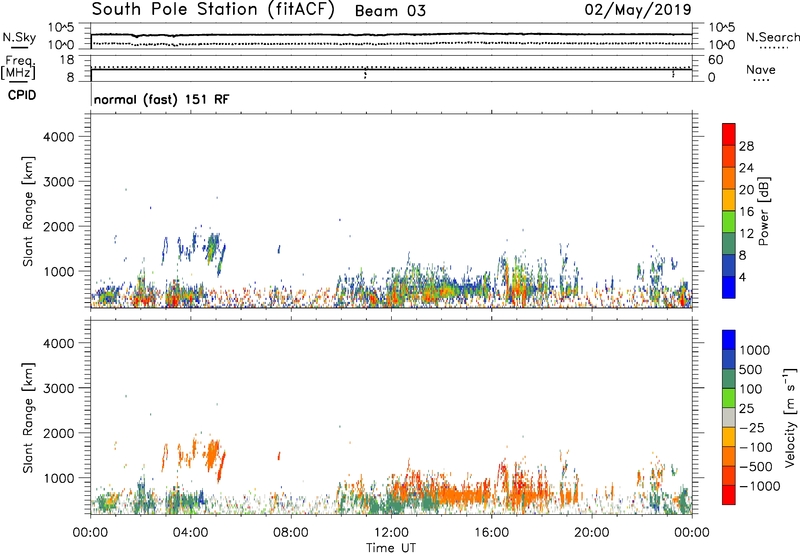Click the 'N.Sky' legend label
Image resolution: width=800 pixels, height=554 pixels.
click(x=19, y=37)
